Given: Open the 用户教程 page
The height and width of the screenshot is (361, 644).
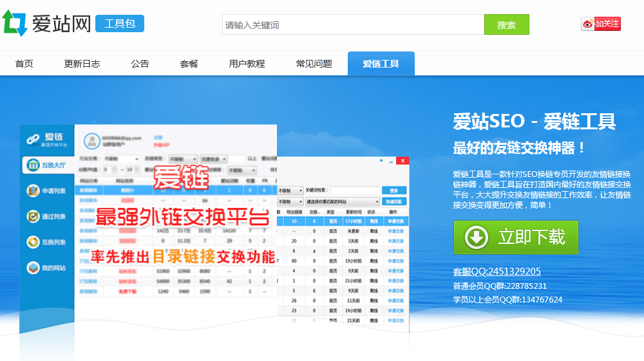Looking at the screenshot, I should point(247,64).
